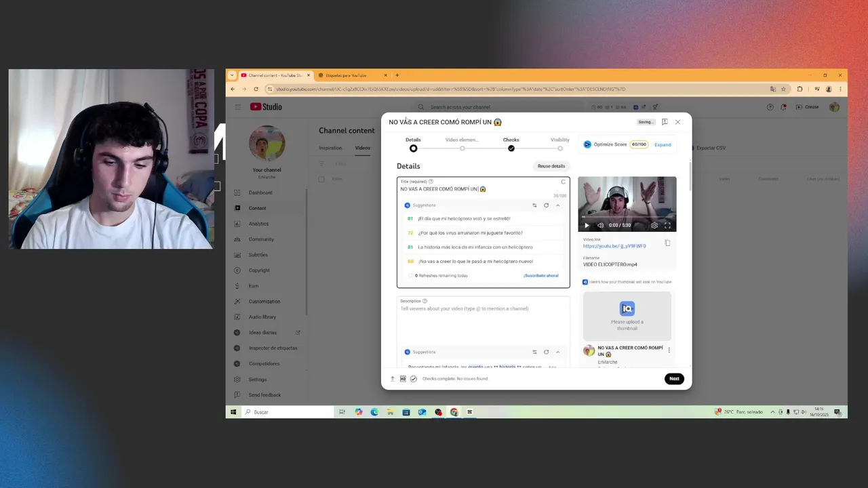The height and width of the screenshot is (488, 868).
Task: Collapse the description Suggestions panel
Action: coord(558,352)
